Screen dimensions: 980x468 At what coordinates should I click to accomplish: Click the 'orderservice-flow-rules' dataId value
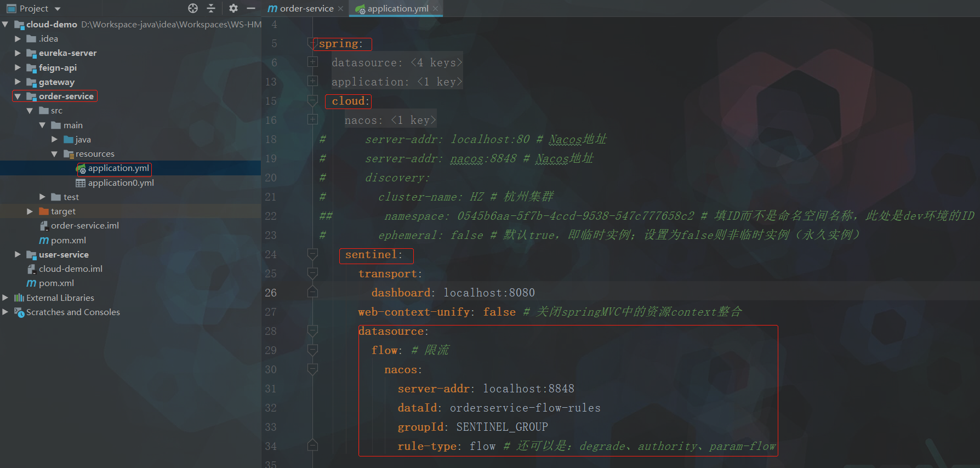pos(526,408)
